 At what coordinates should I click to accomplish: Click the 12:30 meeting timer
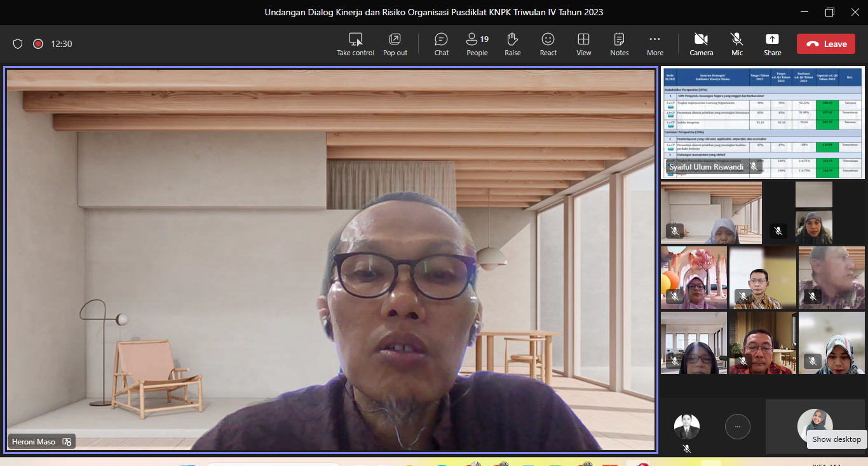62,44
